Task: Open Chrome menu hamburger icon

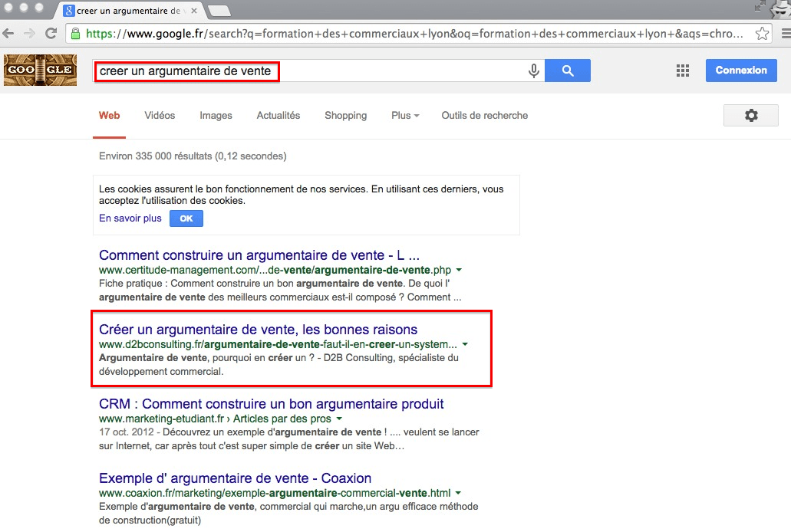Action: tap(786, 34)
